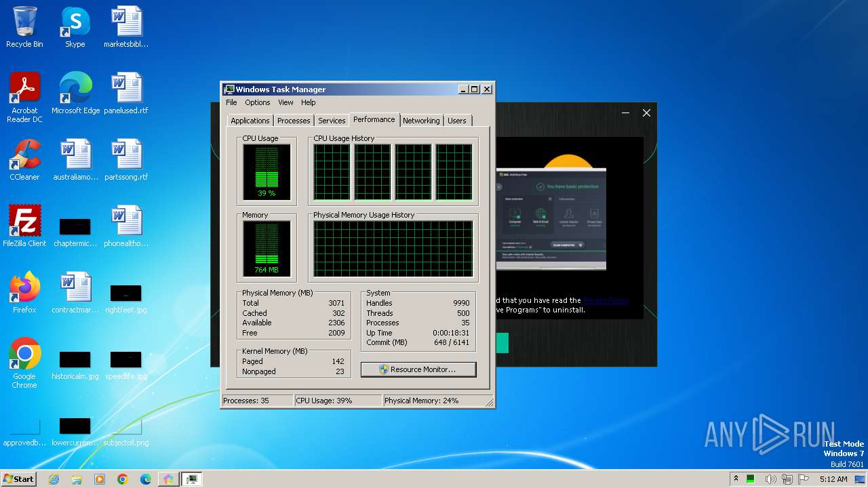Switch to Networking tab
868x488 pixels.
(x=421, y=121)
